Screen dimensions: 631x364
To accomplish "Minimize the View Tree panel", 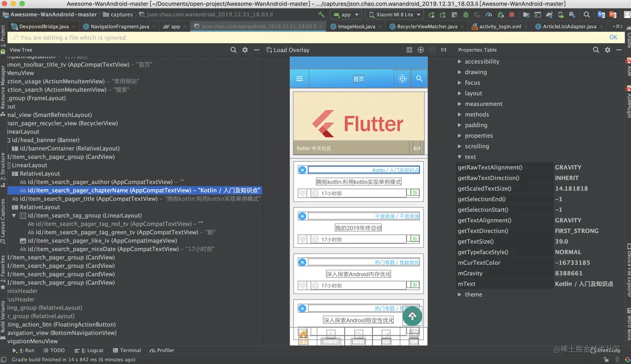I will [256, 50].
